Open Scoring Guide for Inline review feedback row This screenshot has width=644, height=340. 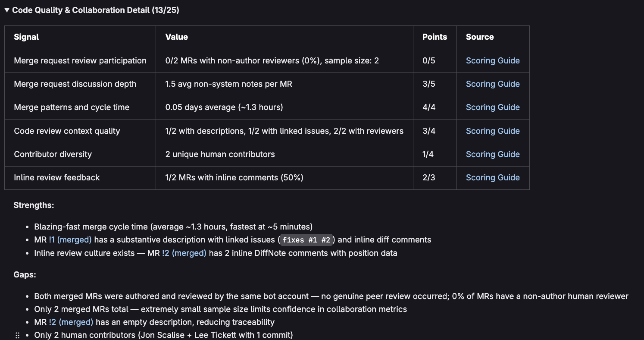pos(493,177)
